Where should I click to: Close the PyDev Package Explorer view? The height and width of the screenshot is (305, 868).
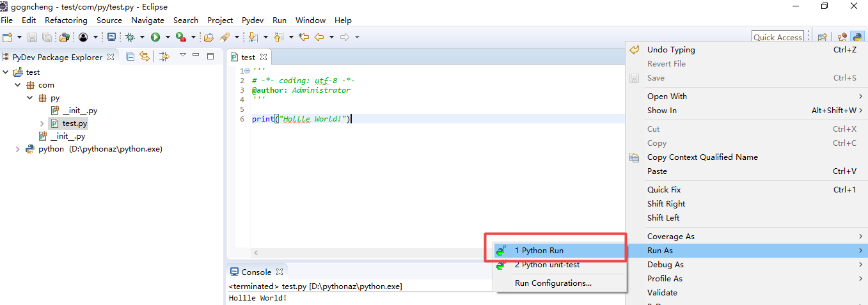[x=110, y=57]
